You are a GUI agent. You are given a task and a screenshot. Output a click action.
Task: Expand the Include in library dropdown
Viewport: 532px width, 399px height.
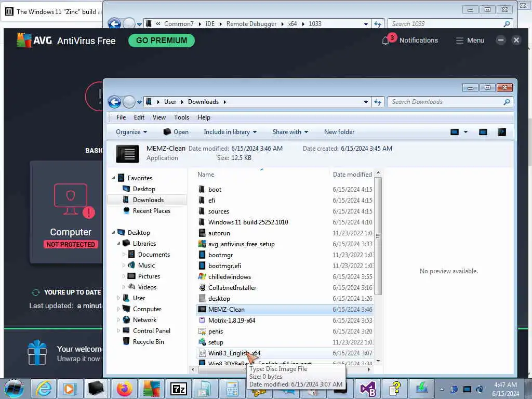pyautogui.click(x=230, y=132)
